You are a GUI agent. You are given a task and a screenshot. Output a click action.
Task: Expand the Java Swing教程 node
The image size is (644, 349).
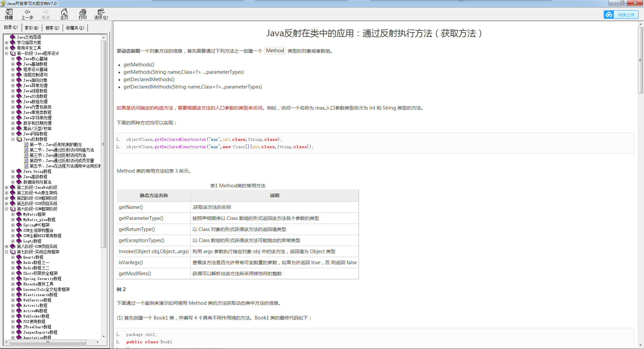[x=13, y=171]
